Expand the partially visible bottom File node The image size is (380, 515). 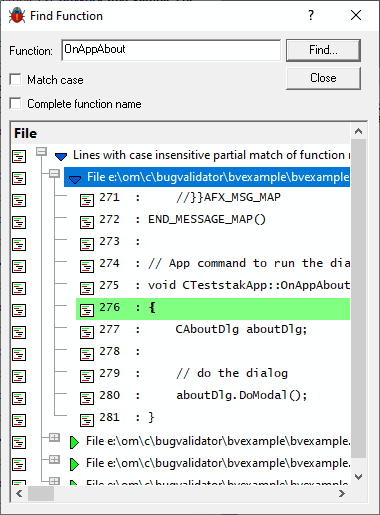[54, 481]
